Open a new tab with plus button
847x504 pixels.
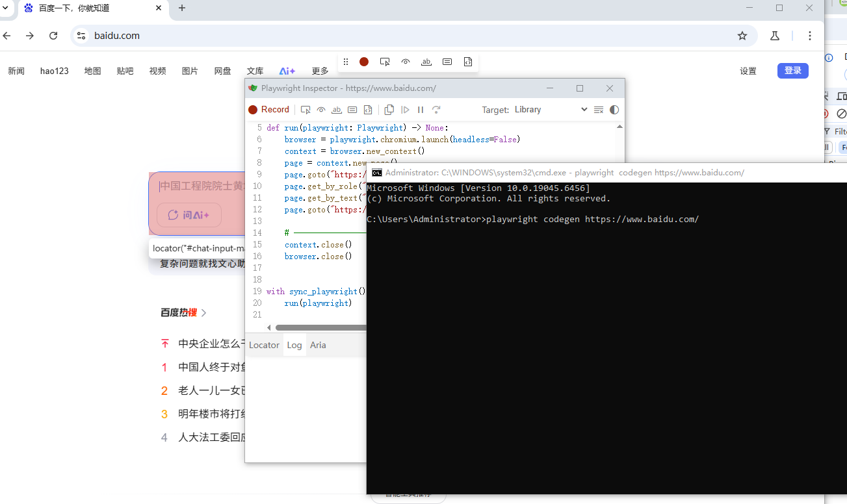182,8
